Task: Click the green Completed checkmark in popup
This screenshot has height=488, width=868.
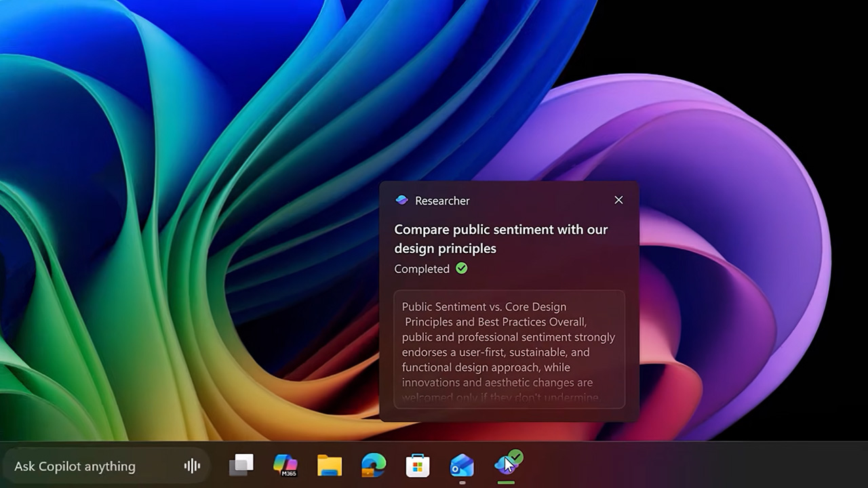Action: (x=462, y=268)
